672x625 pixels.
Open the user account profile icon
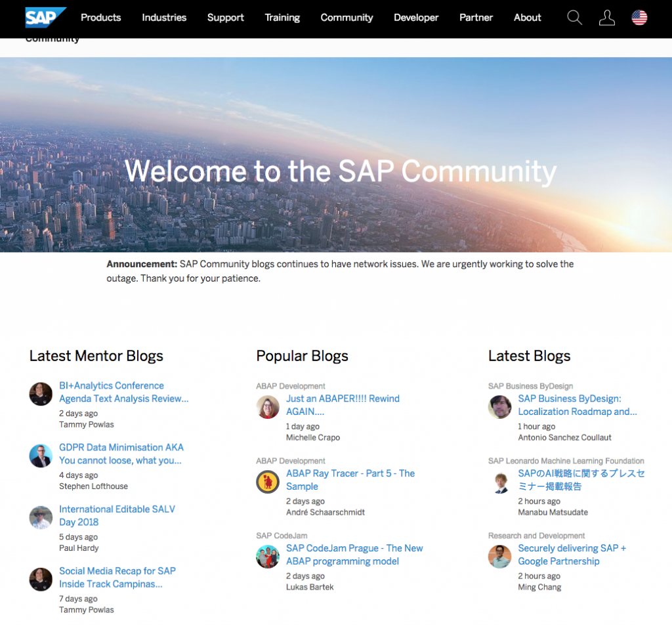pos(607,18)
